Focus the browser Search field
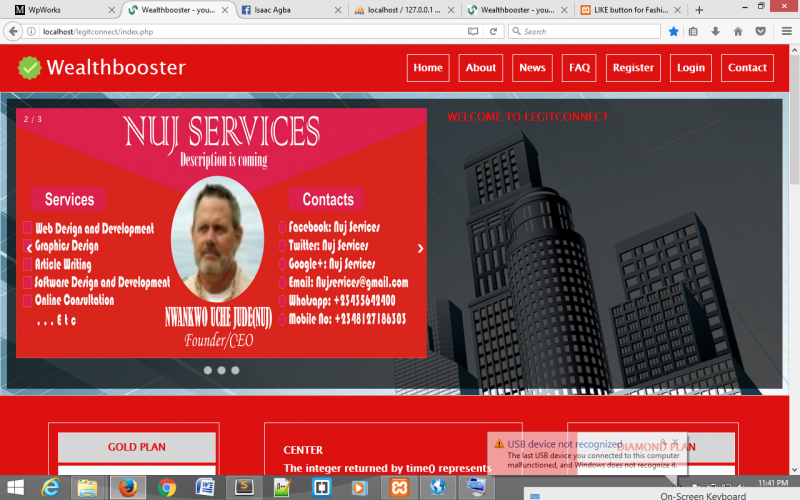 coord(584,32)
